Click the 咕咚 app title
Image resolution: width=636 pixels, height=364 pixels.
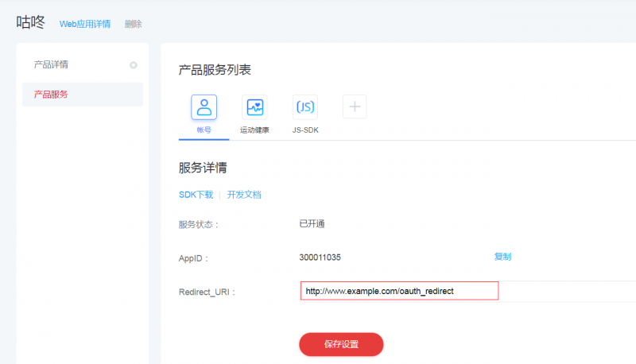[x=31, y=22]
